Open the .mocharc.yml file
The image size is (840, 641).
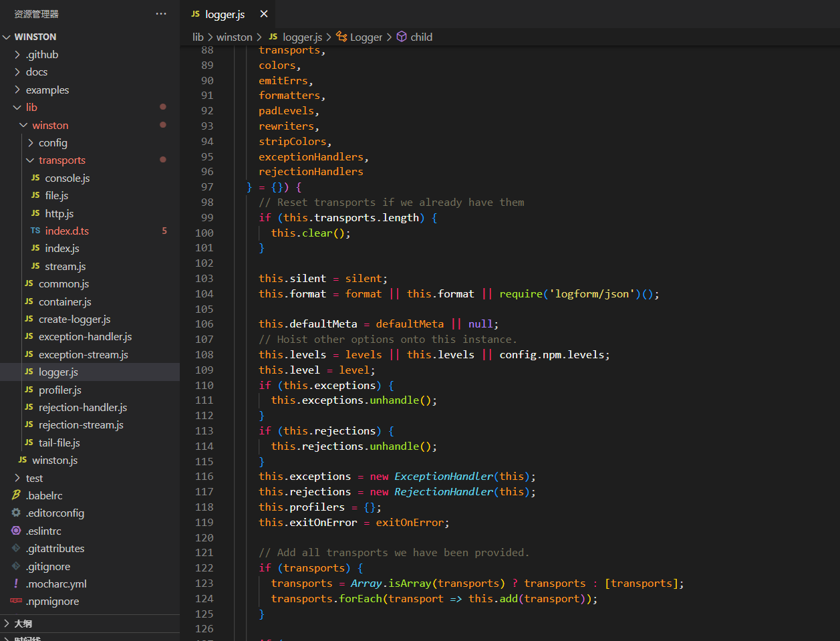tap(56, 584)
